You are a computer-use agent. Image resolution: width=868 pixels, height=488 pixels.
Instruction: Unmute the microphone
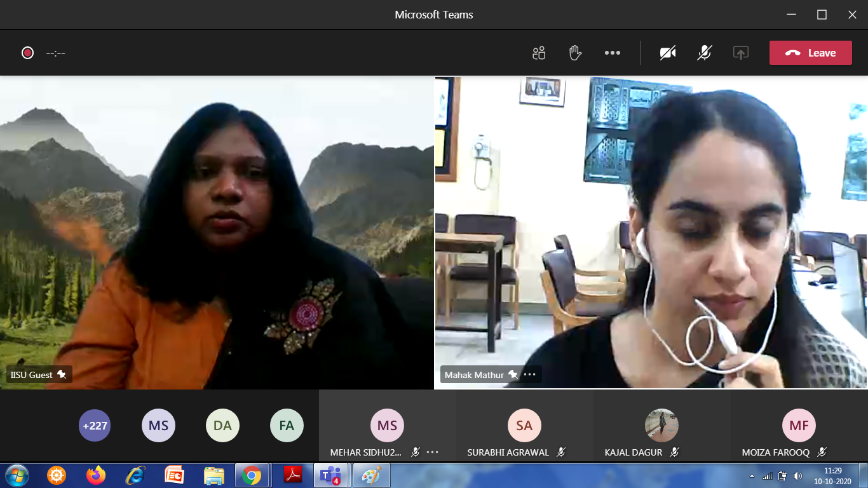[x=704, y=53]
